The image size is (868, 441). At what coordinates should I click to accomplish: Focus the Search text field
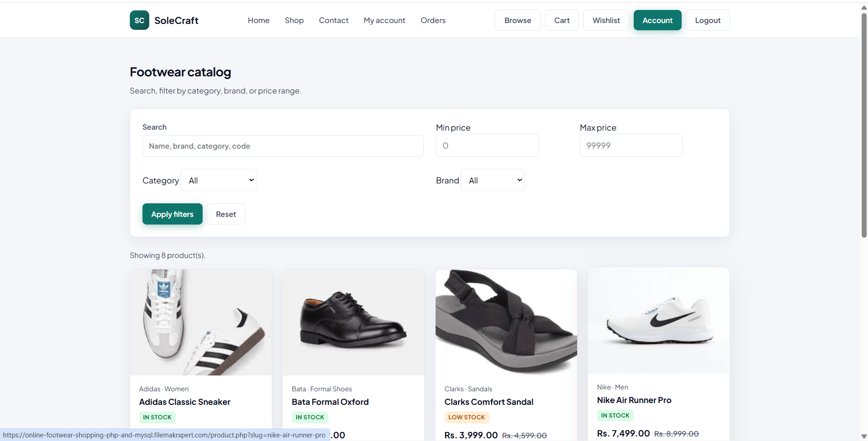coord(283,146)
